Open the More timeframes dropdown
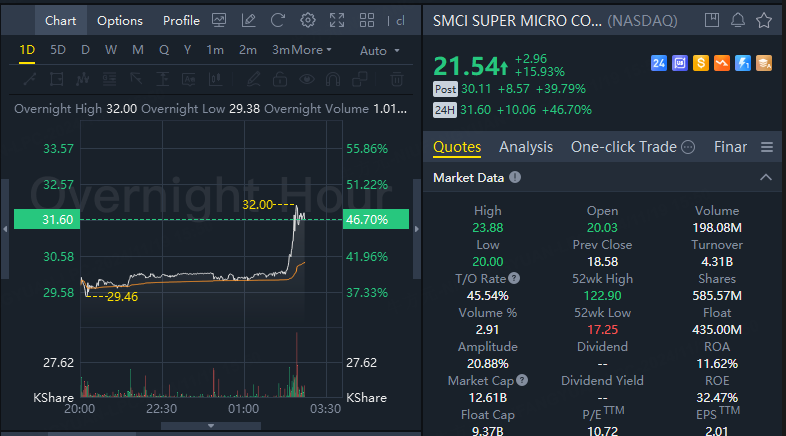 coord(312,50)
